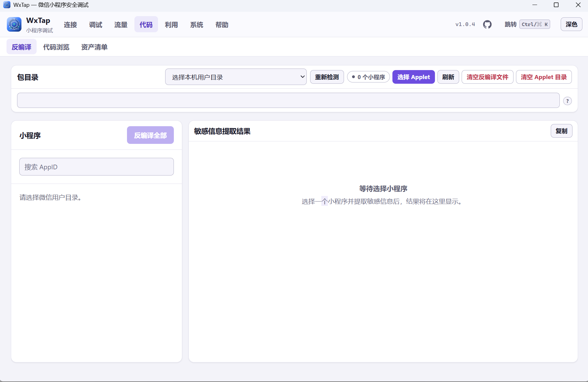
Task: Click the 刷新 button
Action: click(448, 77)
